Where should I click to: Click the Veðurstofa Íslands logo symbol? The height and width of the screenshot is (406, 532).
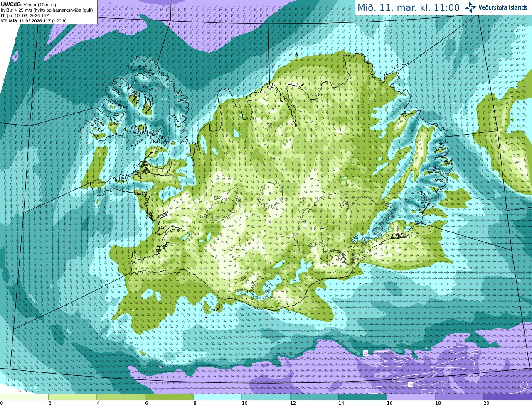click(x=470, y=7)
